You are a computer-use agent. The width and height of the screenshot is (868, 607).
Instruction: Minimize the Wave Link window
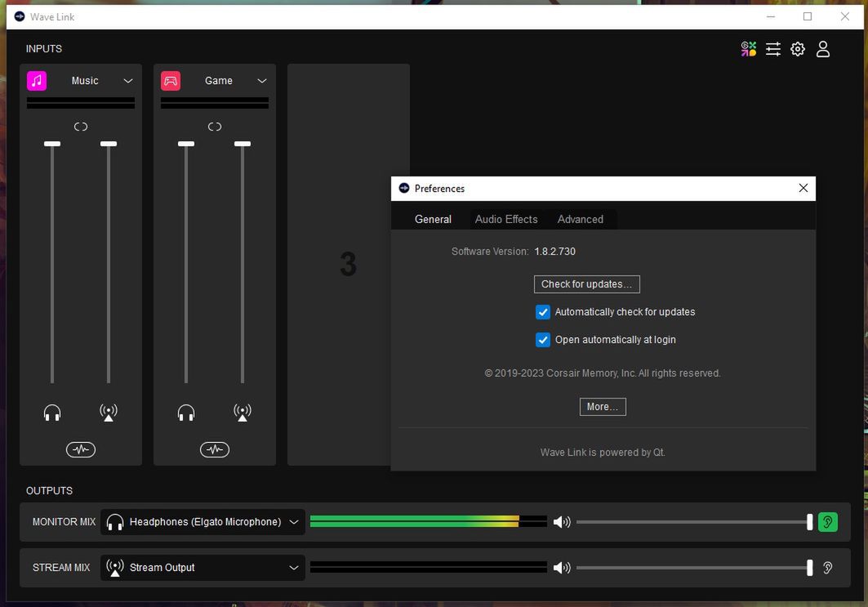pos(771,16)
